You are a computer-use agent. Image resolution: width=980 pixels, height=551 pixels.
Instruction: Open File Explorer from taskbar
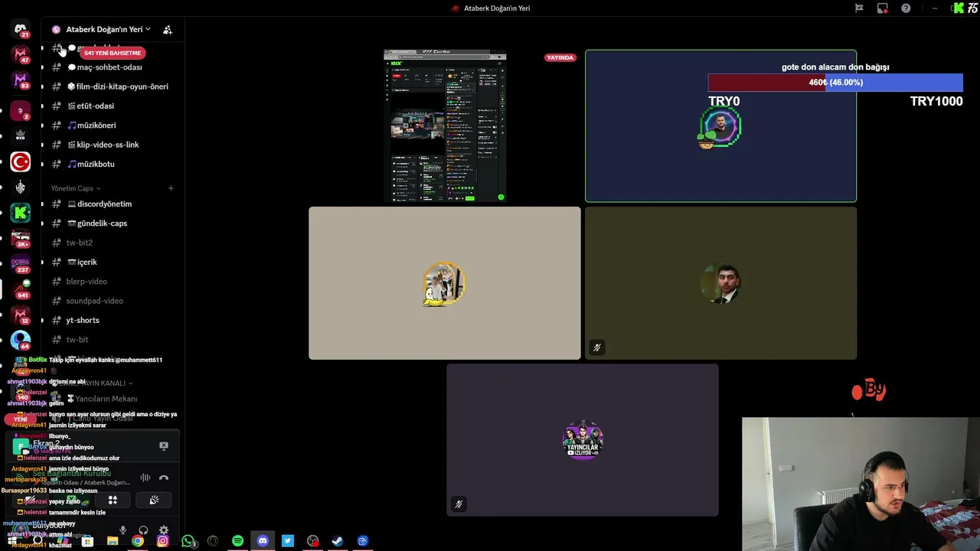click(113, 541)
